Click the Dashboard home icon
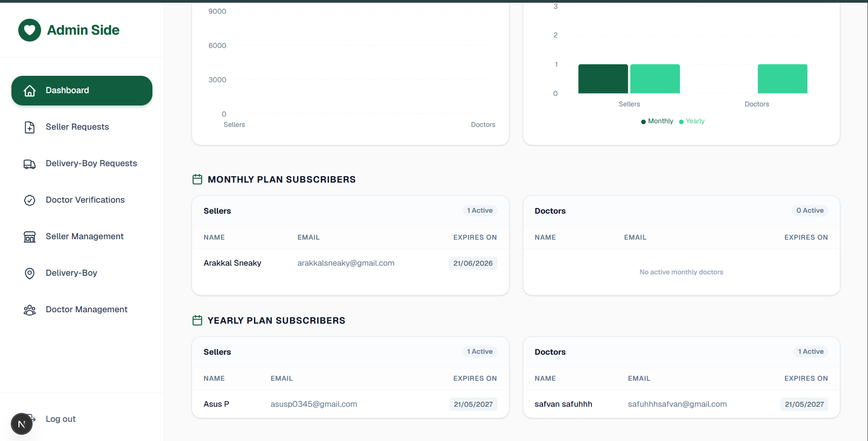The width and height of the screenshot is (868, 441). click(x=30, y=91)
